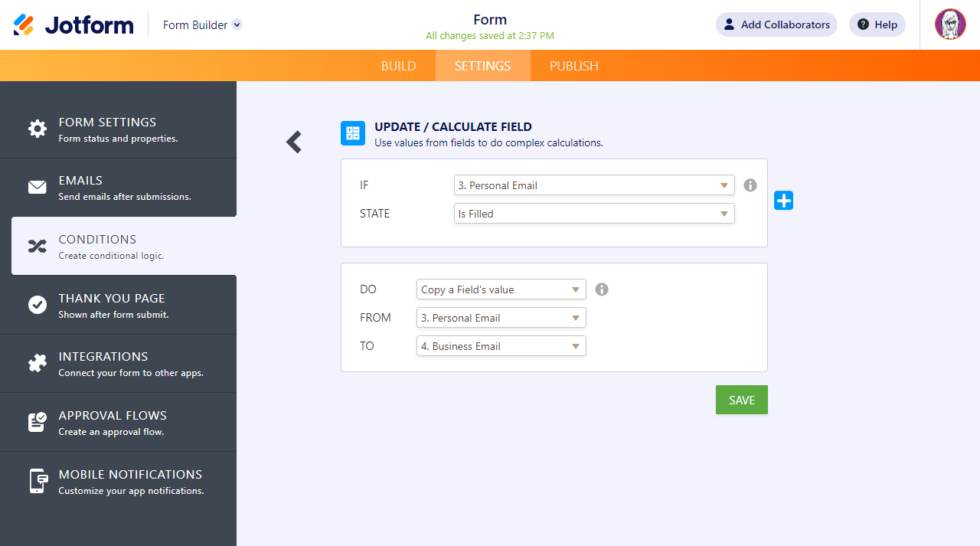Switch to the BUILD tab
980x546 pixels.
[x=399, y=66]
